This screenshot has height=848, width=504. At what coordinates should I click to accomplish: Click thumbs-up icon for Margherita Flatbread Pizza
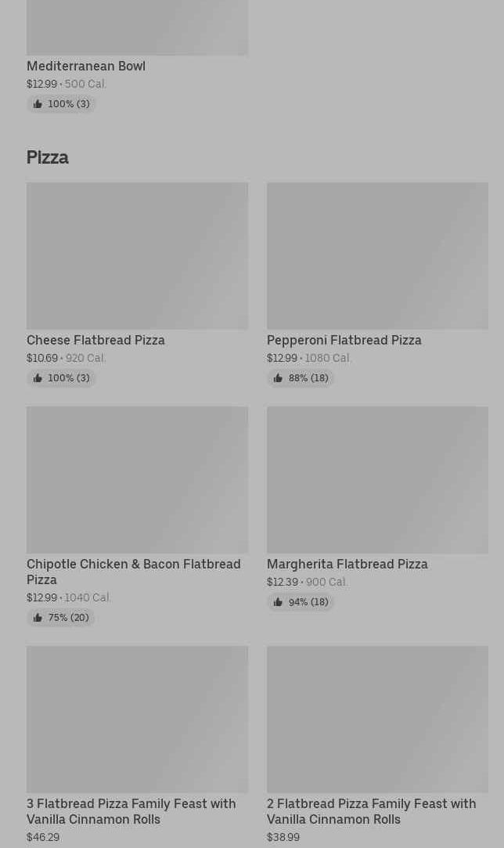[x=278, y=602]
